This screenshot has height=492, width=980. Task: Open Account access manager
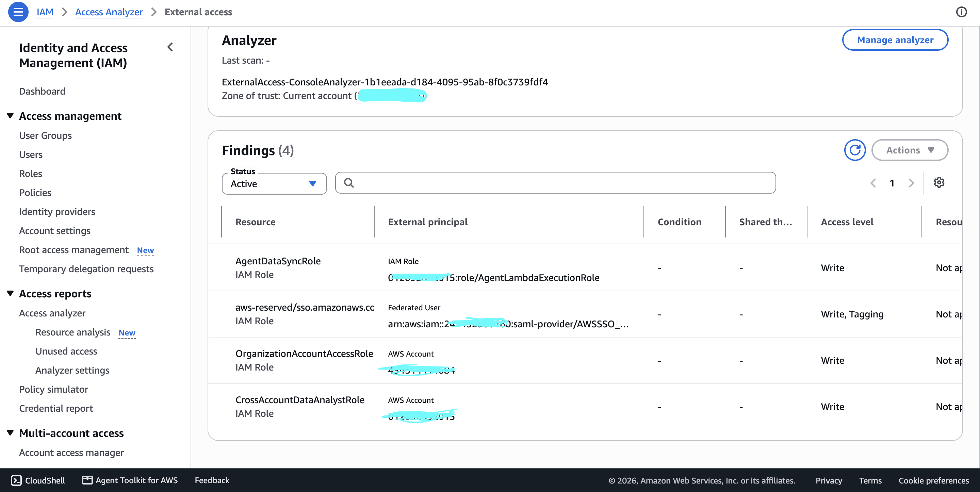coord(71,453)
